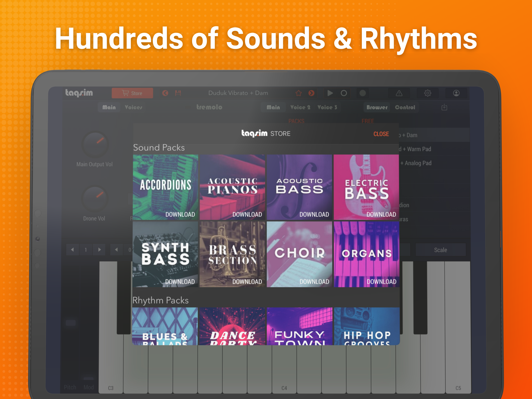Open the settings gear icon
The image size is (532, 399).
427,93
